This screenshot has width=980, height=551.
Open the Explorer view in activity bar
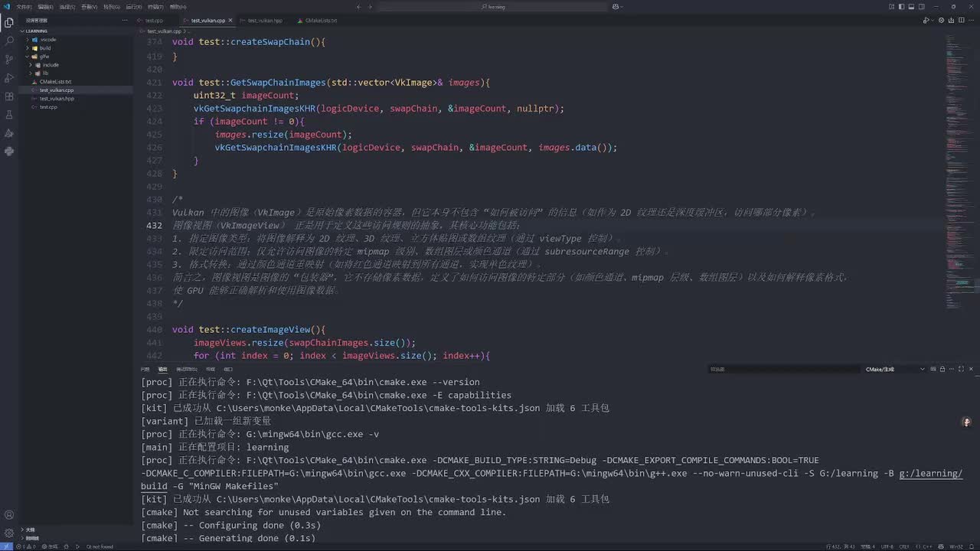pos(9,22)
